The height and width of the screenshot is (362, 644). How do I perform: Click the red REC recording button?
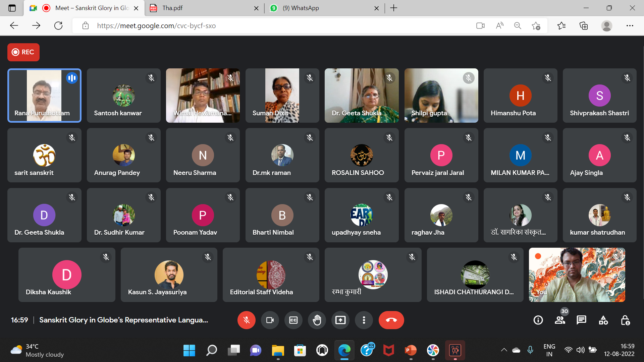click(x=23, y=52)
